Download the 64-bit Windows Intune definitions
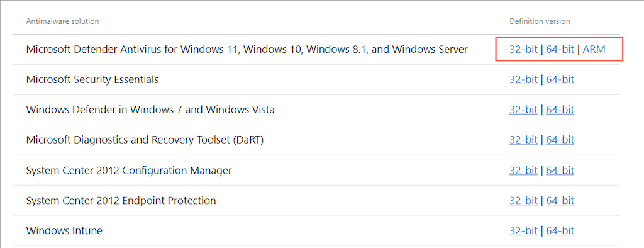 pyautogui.click(x=560, y=231)
